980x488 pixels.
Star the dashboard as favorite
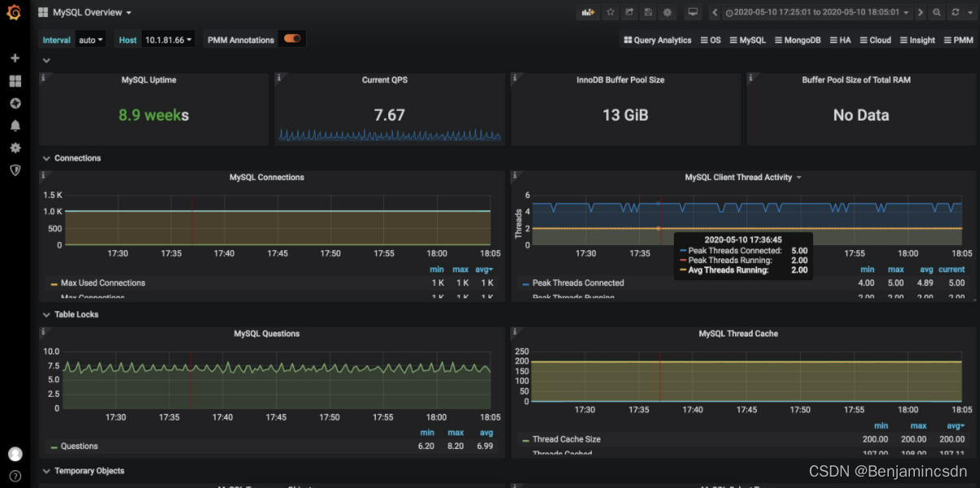click(610, 12)
